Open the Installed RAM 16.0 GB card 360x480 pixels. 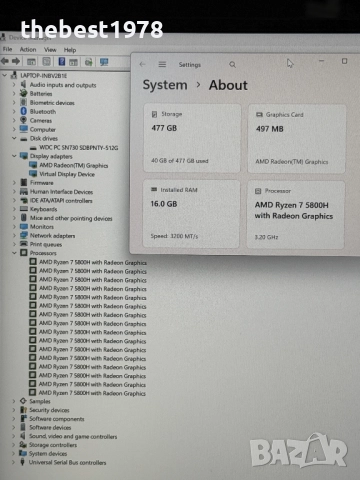(191, 214)
